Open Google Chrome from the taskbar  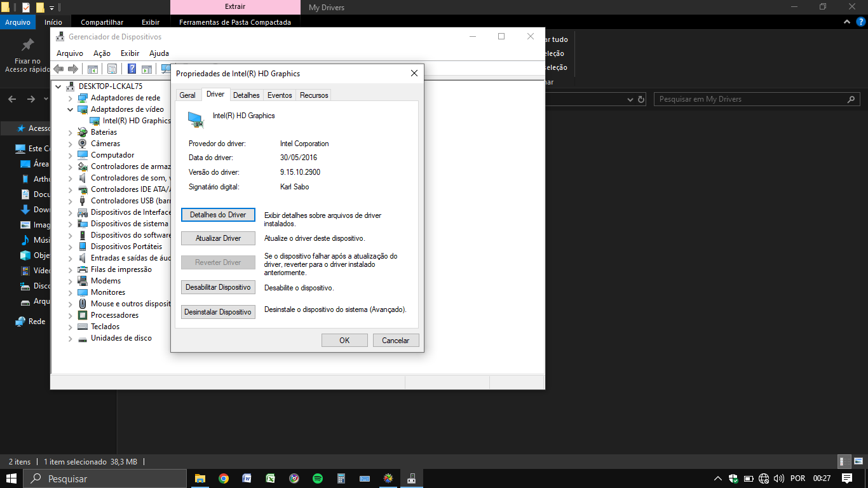[x=224, y=478]
